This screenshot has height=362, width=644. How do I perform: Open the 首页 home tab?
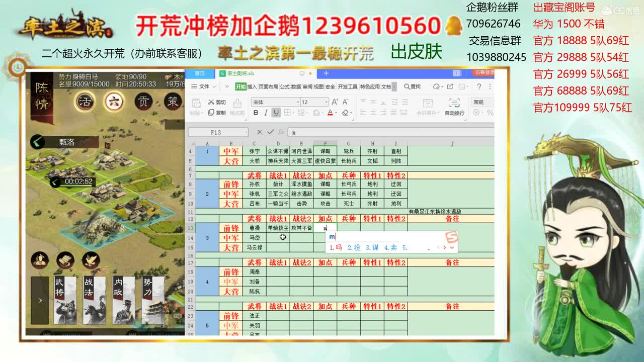pyautogui.click(x=200, y=73)
